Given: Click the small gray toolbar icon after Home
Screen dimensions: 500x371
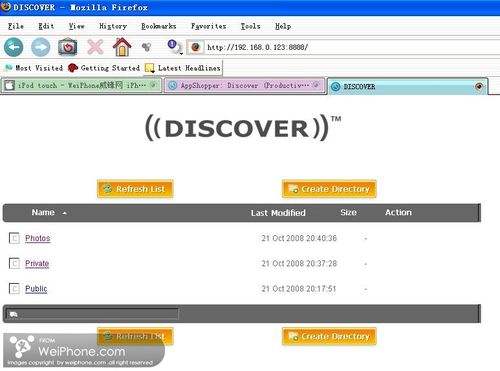Looking at the screenshot, I should click(146, 47).
